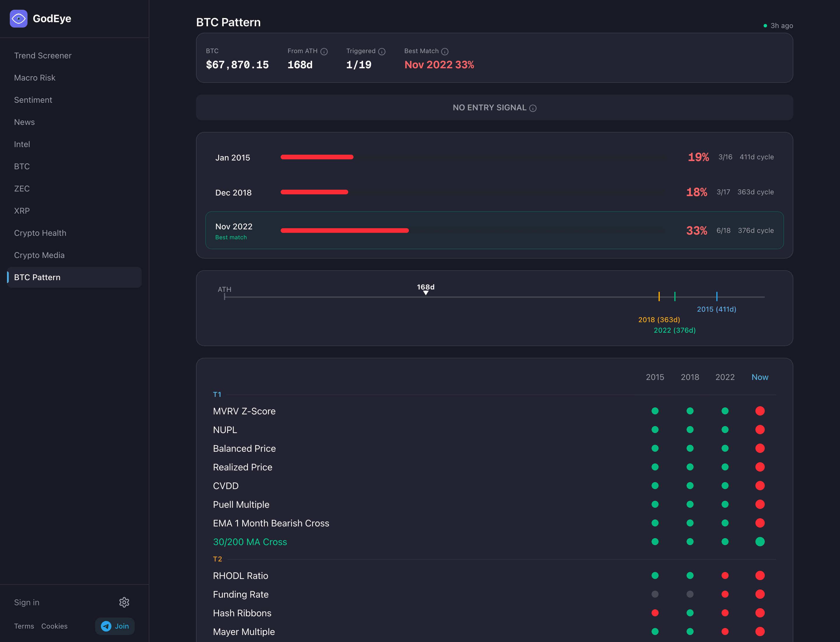
Task: Click the Nov 2022 match progress bar
Action: [x=344, y=231]
